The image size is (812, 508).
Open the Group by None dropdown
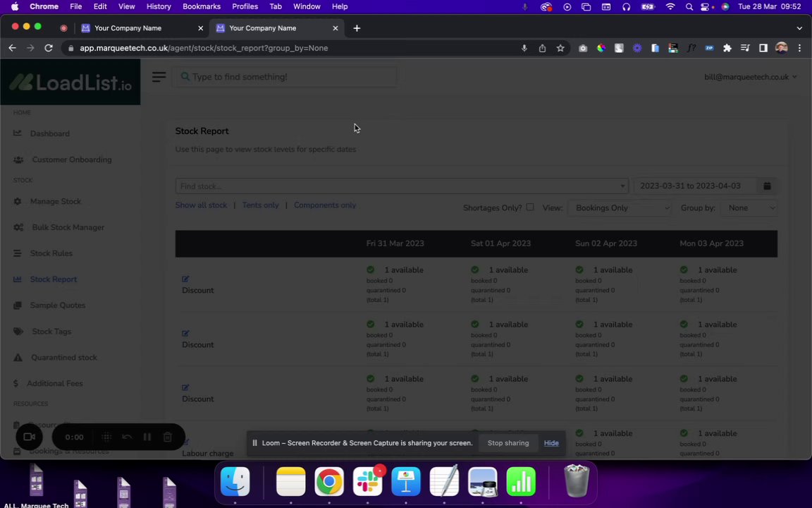coord(749,208)
